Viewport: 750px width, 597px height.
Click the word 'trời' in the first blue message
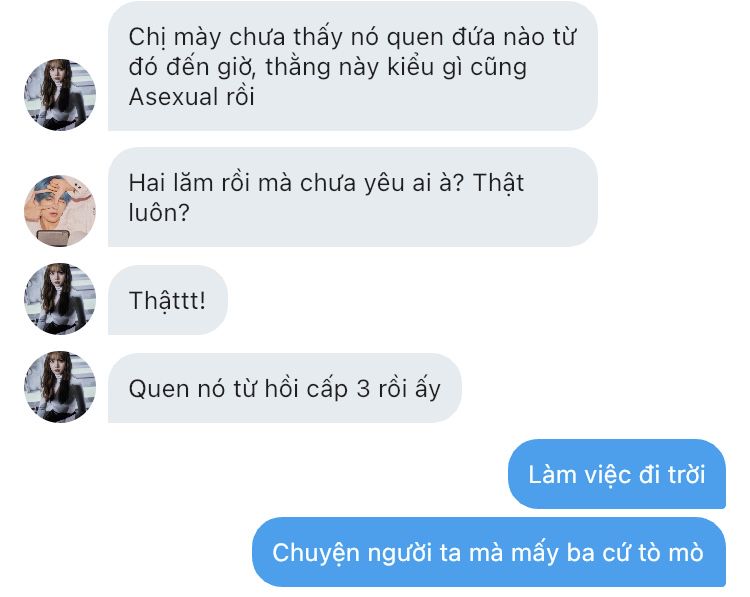686,475
